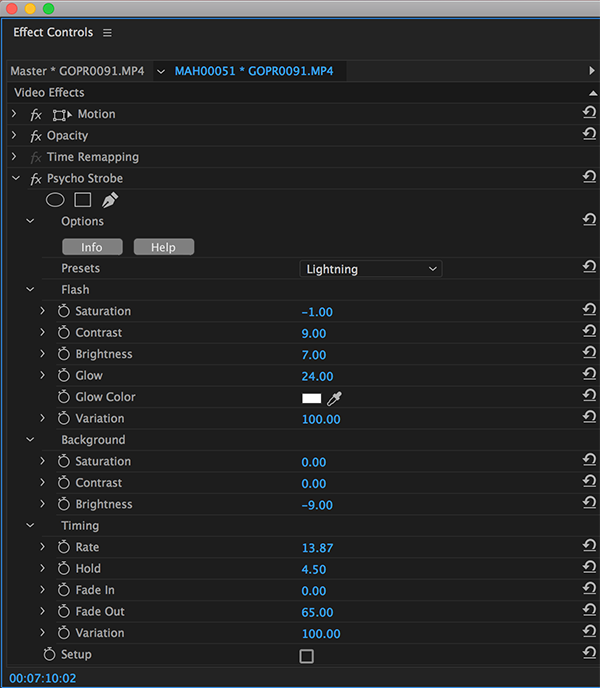Click the Info button
This screenshot has height=688, width=600.
92,247
